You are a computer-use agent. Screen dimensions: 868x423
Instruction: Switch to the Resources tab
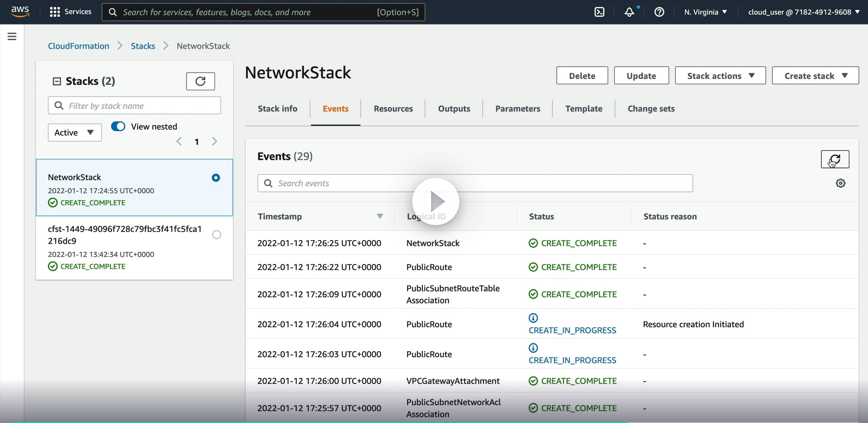[393, 109]
